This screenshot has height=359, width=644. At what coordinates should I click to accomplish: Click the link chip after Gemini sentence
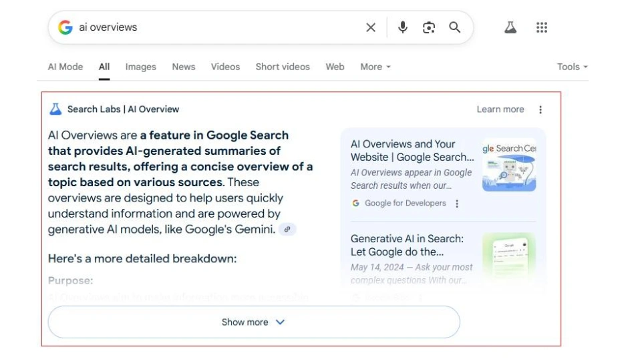287,230
